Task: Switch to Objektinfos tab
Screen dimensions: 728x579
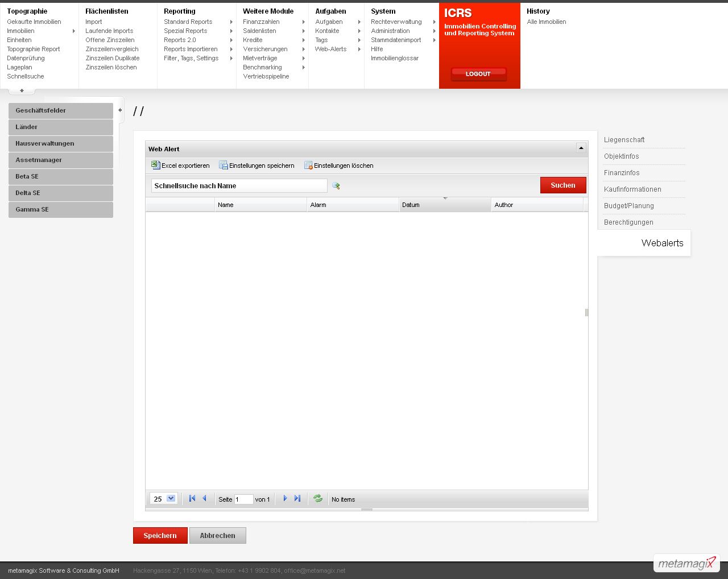Action: pyautogui.click(x=621, y=156)
